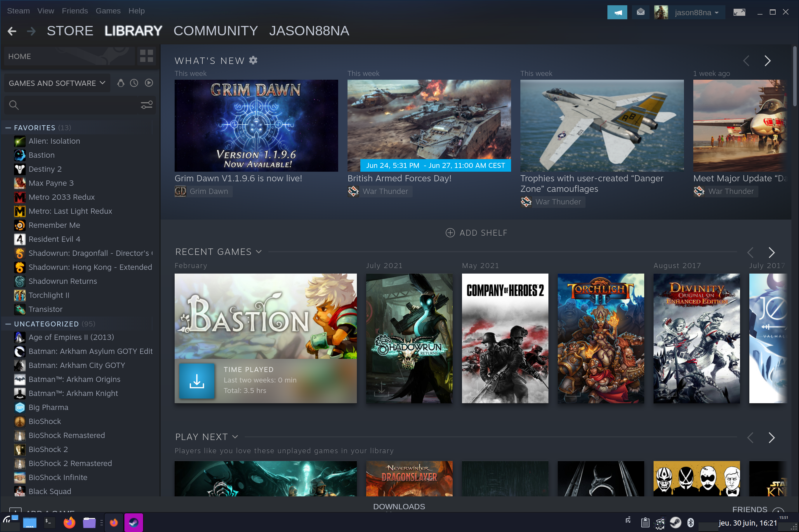
Task: Open the Games menu
Action: point(108,11)
